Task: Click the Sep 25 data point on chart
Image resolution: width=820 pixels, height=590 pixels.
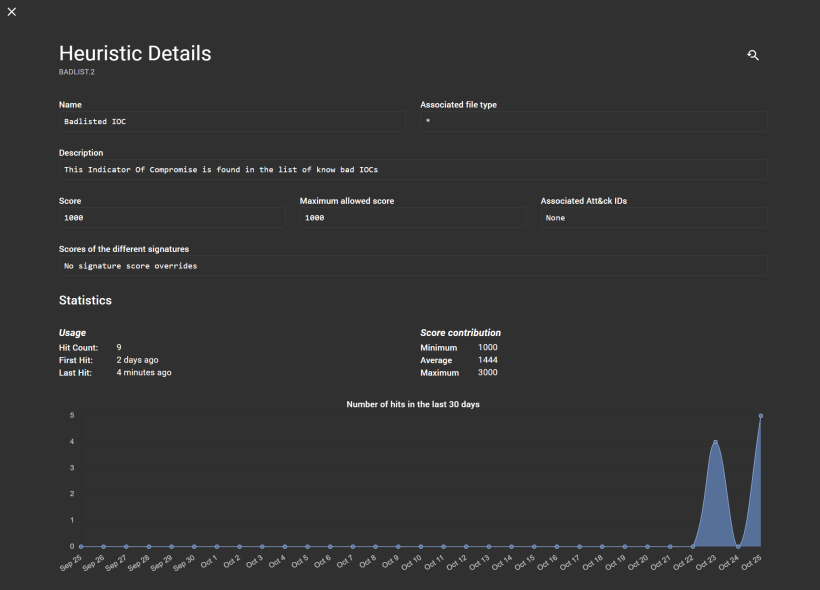Action: coord(81,546)
